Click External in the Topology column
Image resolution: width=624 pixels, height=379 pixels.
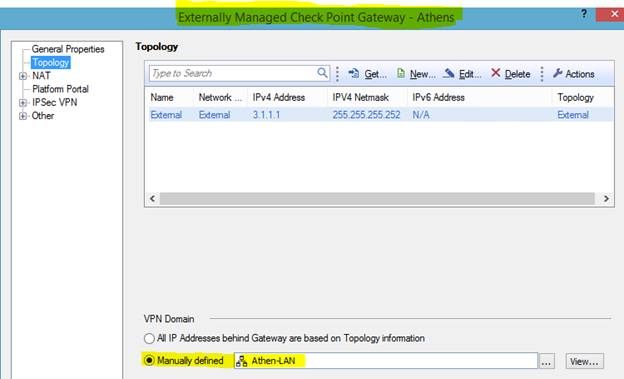click(x=573, y=115)
